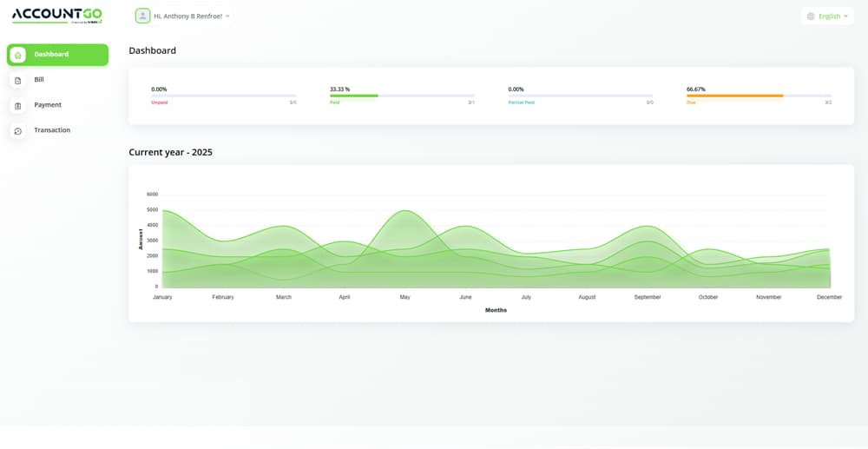The image size is (868, 449).
Task: Click the Current year - 2025 heading
Action: tap(170, 152)
